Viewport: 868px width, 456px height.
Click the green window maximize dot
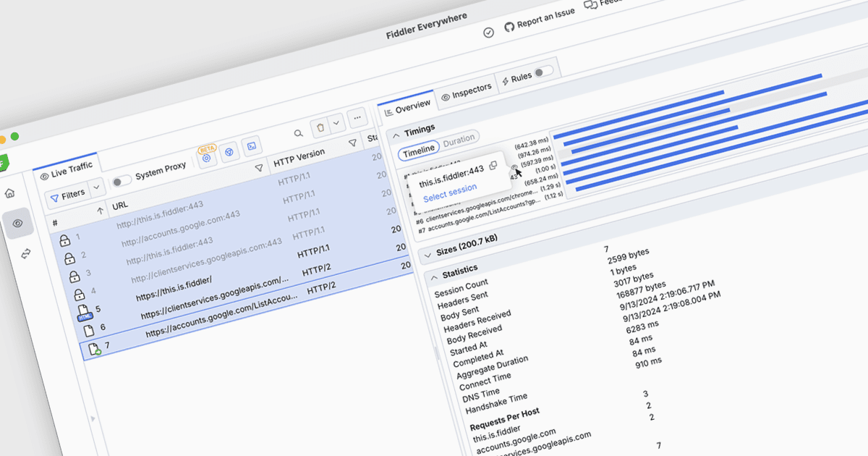[14, 136]
